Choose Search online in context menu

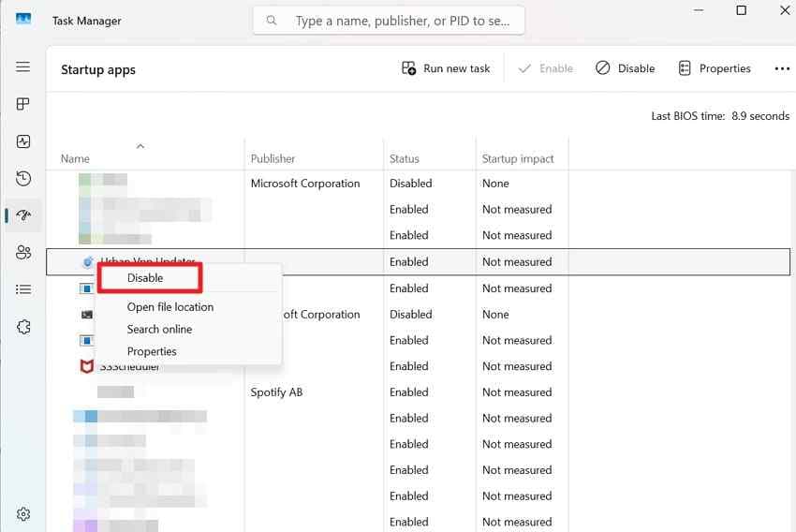tap(159, 329)
